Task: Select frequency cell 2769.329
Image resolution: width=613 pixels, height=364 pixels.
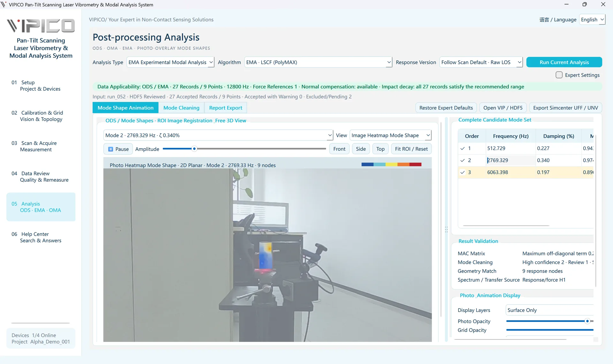Action: [x=511, y=160]
